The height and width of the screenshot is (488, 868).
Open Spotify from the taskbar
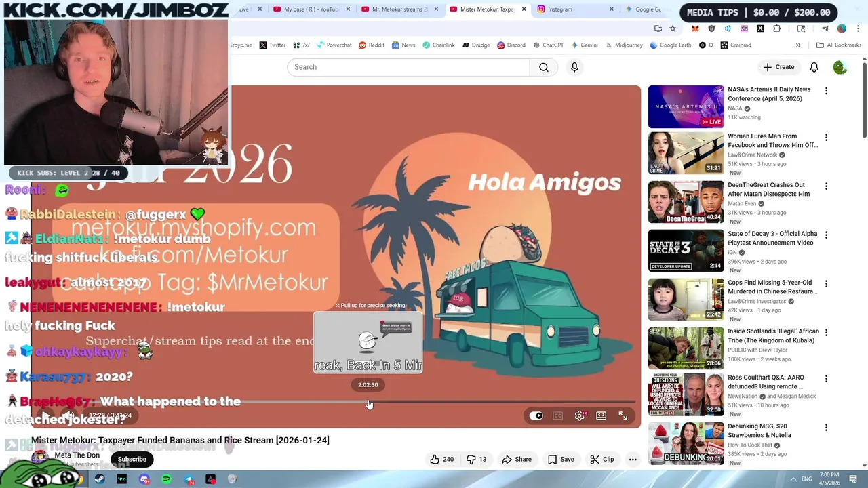[166, 479]
